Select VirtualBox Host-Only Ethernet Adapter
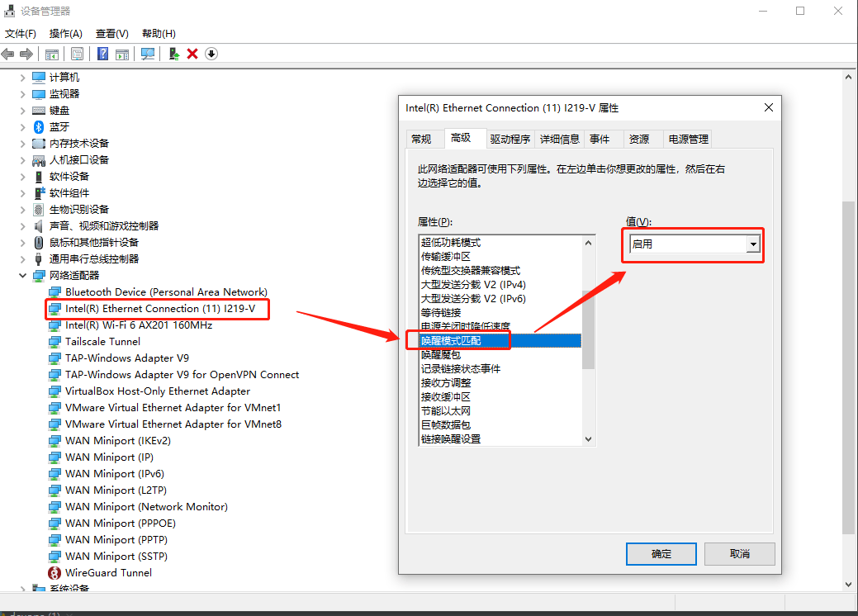Image resolution: width=858 pixels, height=616 pixels. coord(158,391)
